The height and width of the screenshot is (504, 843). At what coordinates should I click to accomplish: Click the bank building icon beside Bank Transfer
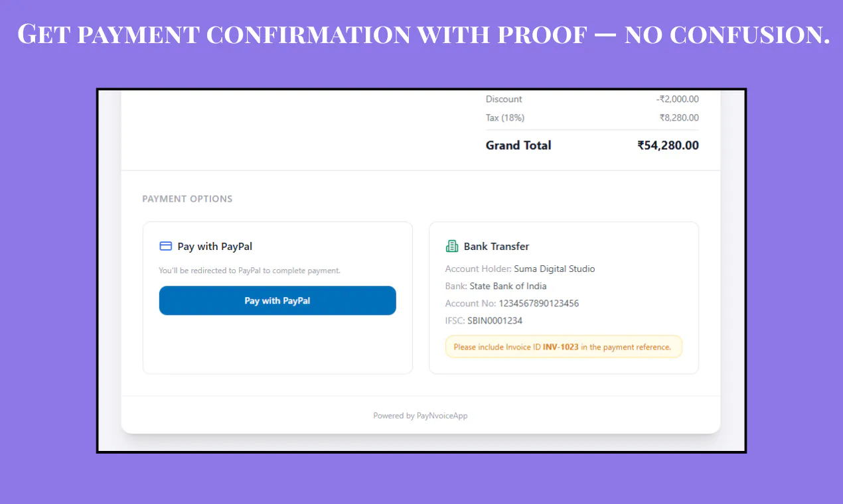coord(452,246)
